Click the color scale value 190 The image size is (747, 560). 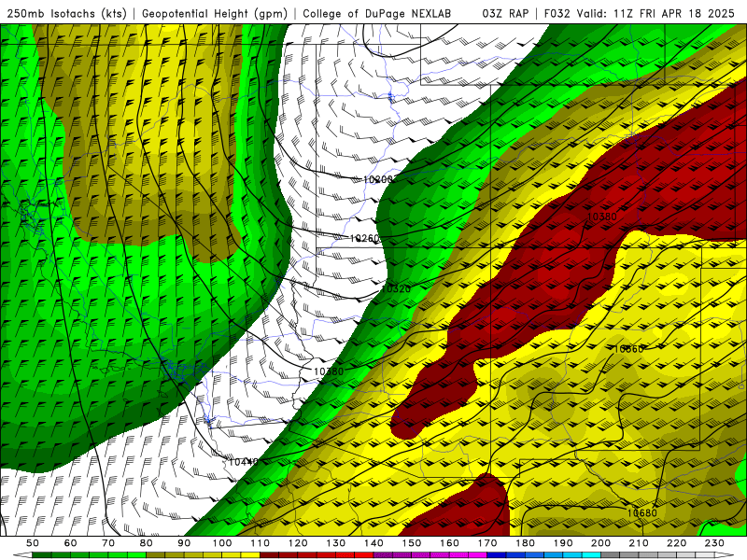tap(563, 543)
